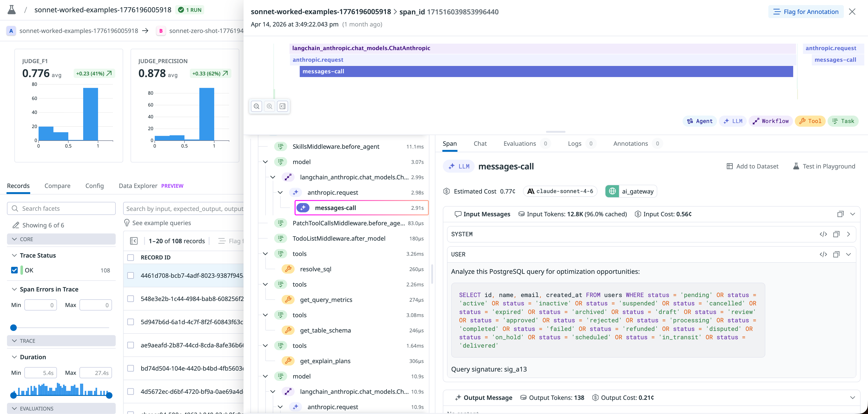Screen dimensions: 868x414
Task: Click the SkillsMiddleware.before_agent task icon
Action: pyautogui.click(x=281, y=146)
